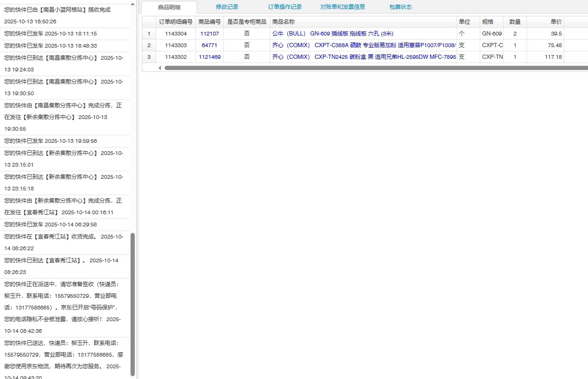Screen dimensions: 588x379
Task: Select the 商品明细 tab
Action: 169,7
